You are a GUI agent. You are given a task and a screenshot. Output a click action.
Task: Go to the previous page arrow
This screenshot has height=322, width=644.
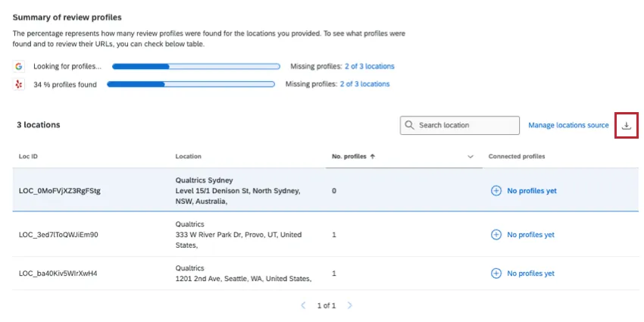click(303, 305)
